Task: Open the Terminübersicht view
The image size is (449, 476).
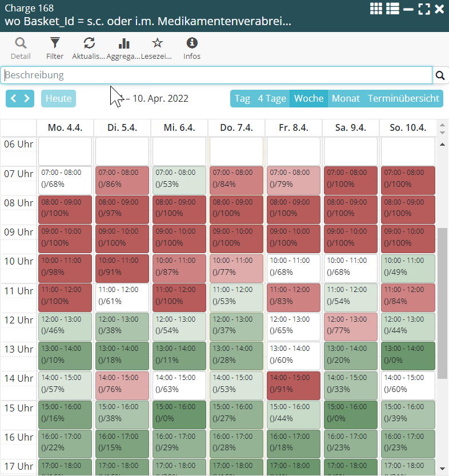Action: pos(403,98)
